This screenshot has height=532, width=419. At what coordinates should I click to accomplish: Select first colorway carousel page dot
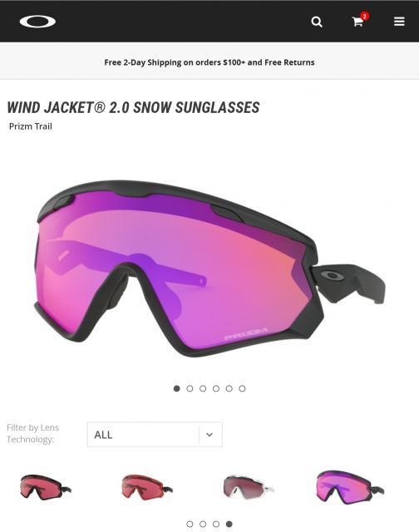pyautogui.click(x=190, y=525)
